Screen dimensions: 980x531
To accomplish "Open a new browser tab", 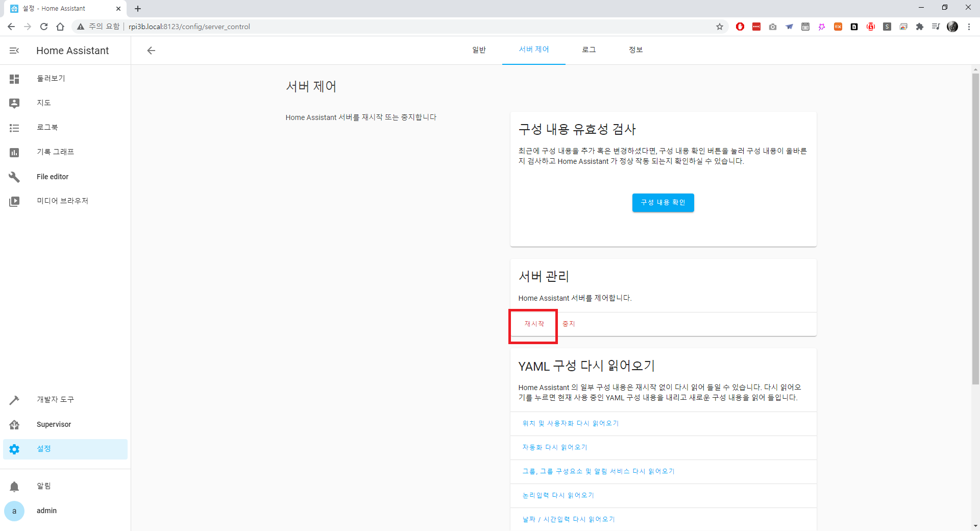I will (138, 9).
